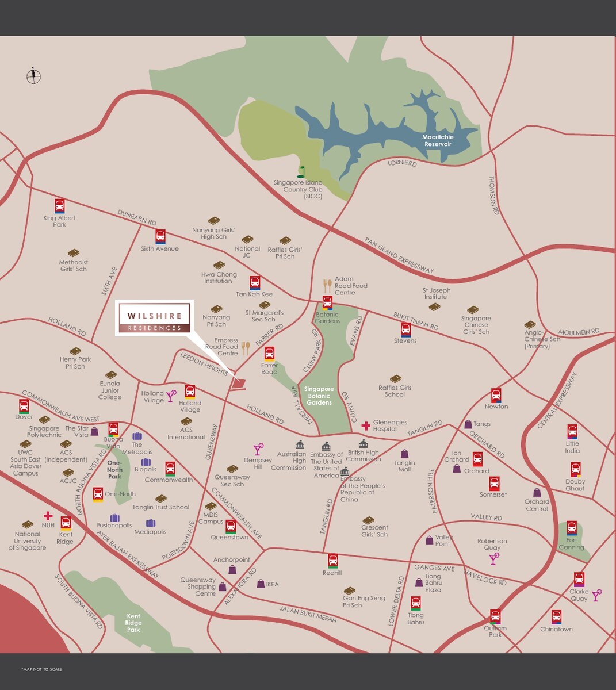Screen dimensions: 616x690
Task: Click the Robertson Quay cocktail icon
Action: (494, 558)
